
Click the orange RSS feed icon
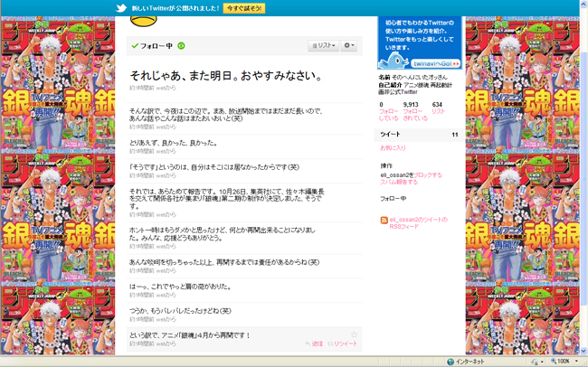click(384, 220)
